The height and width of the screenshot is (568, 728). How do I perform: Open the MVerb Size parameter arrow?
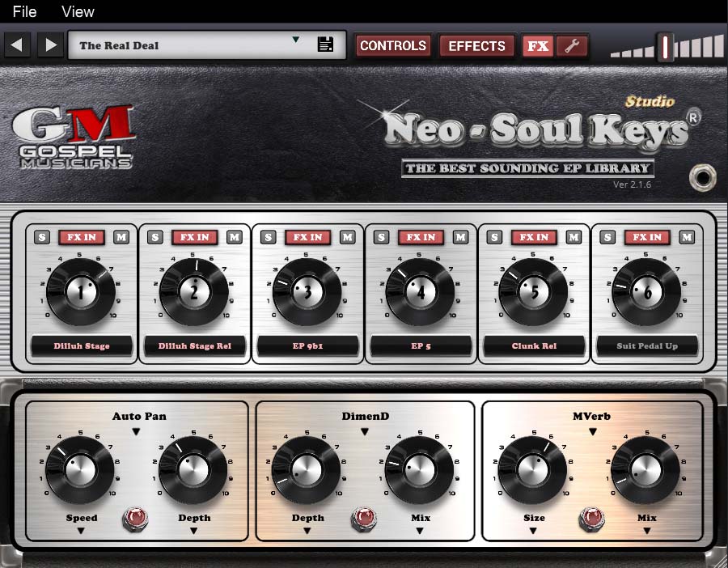coord(533,531)
